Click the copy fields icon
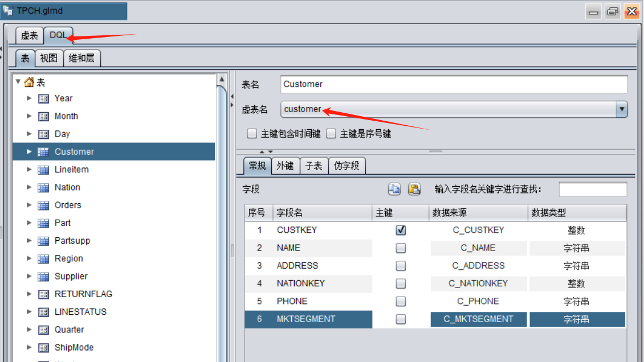This screenshot has width=644, height=362. coord(394,190)
